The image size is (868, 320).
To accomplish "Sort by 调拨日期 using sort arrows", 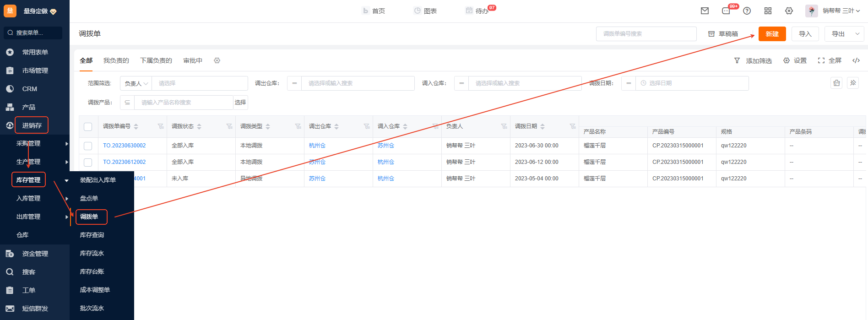I will coord(542,126).
